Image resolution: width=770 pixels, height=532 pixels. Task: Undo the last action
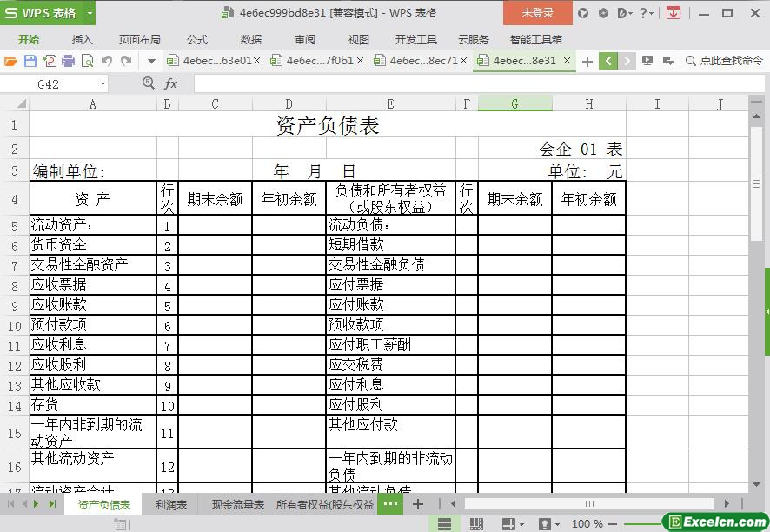pos(107,61)
